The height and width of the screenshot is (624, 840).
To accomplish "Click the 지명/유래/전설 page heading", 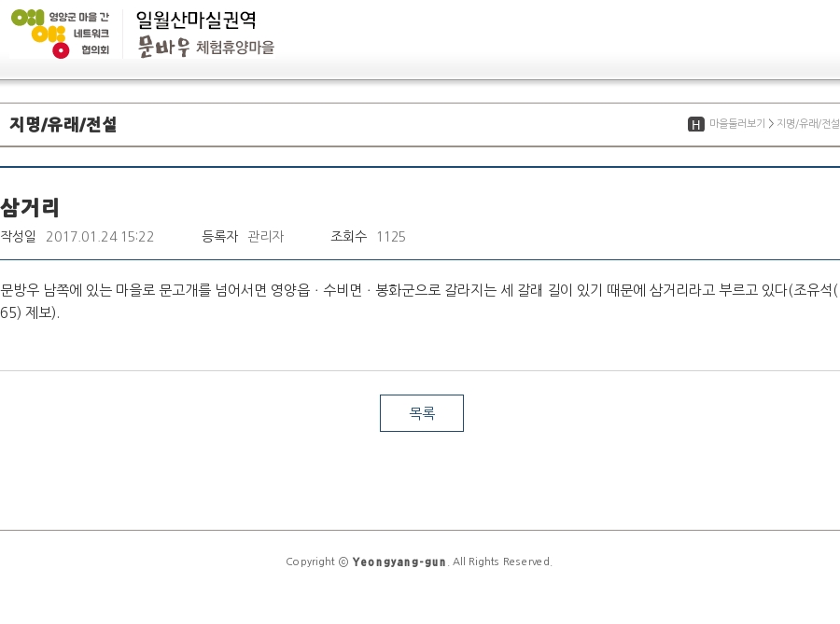I will (63, 124).
